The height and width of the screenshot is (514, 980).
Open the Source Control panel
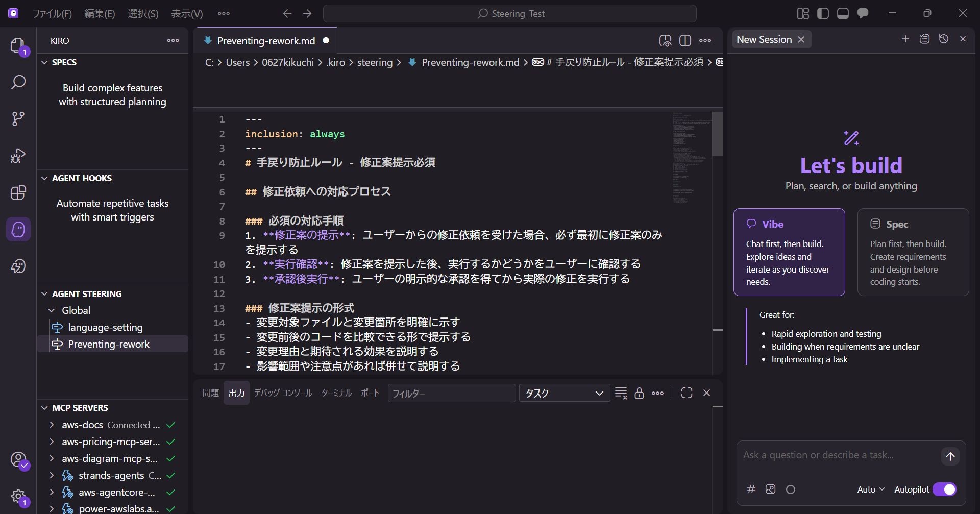click(x=18, y=118)
